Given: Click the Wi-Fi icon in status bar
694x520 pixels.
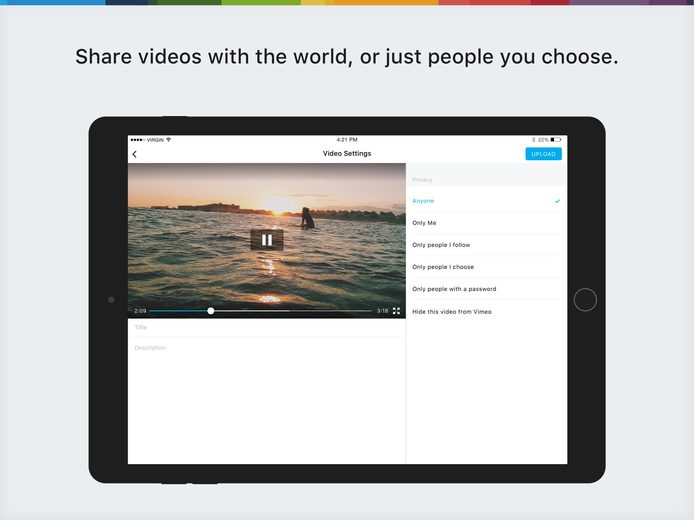Looking at the screenshot, I should 169,140.
